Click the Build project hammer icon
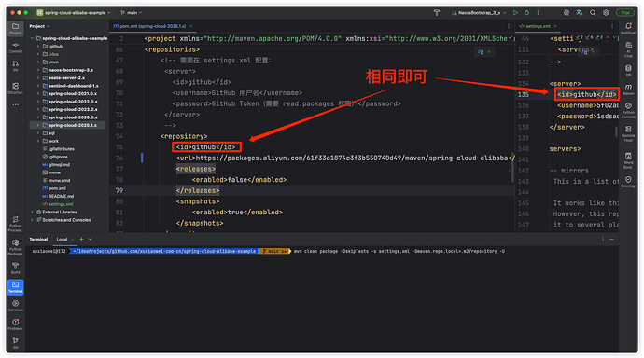644x358 pixels. pyautogui.click(x=437, y=13)
